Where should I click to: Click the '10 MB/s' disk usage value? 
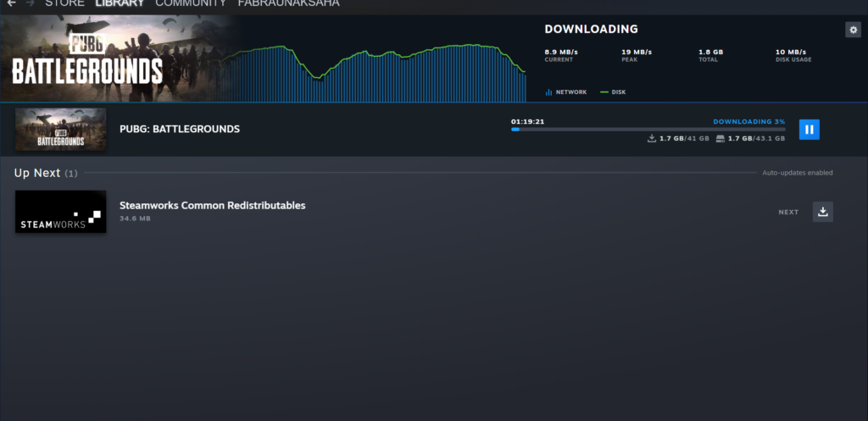(x=791, y=52)
